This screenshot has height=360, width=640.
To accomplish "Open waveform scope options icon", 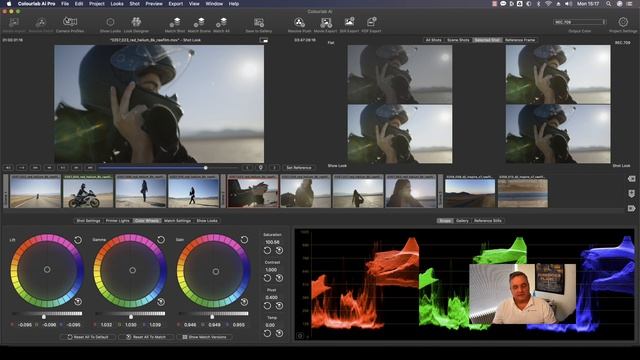I will (300, 336).
